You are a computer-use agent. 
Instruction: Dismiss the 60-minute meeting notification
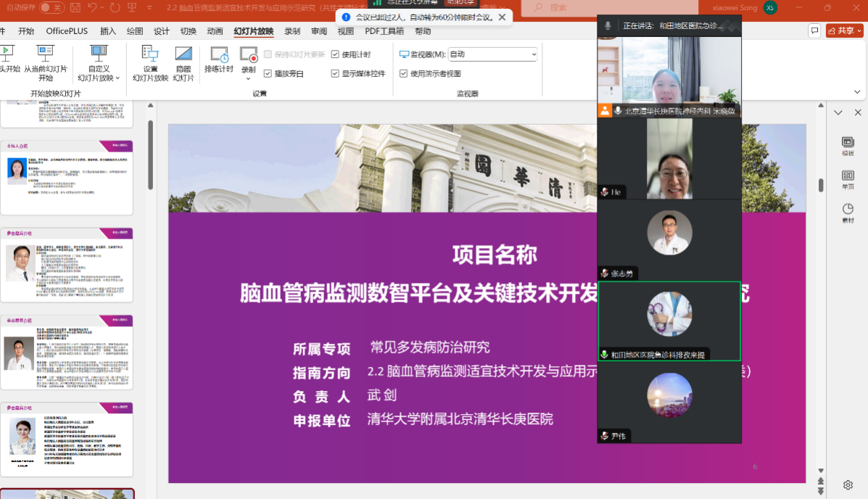(x=502, y=17)
